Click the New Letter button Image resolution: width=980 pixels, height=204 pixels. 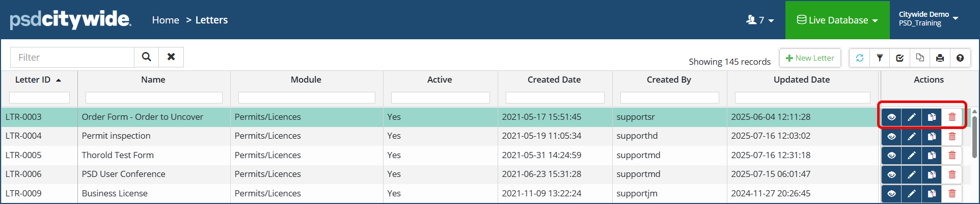(x=810, y=58)
